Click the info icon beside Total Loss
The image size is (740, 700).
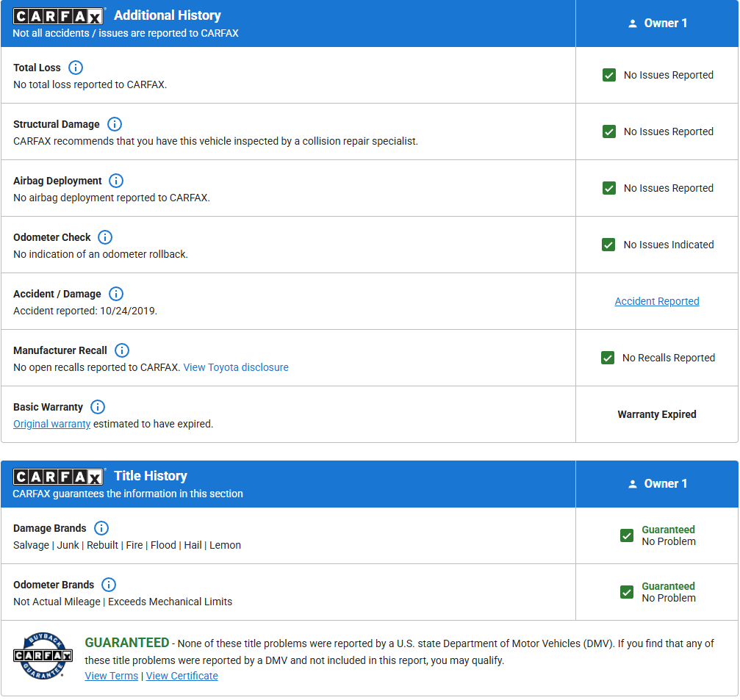(76, 68)
